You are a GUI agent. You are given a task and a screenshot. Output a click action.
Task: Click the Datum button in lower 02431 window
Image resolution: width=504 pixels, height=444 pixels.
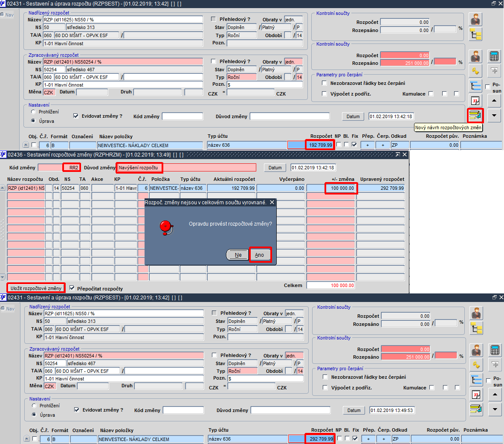pyautogui.click(x=354, y=410)
